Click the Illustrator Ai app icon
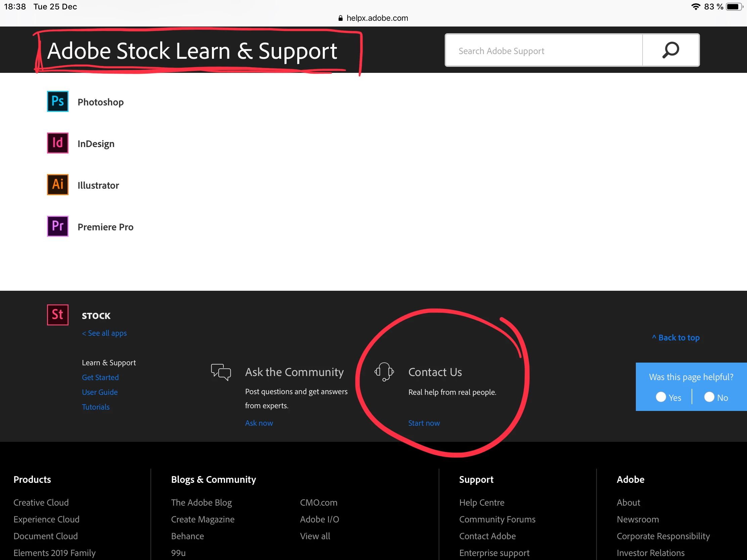This screenshot has width=747, height=560. [x=57, y=185]
